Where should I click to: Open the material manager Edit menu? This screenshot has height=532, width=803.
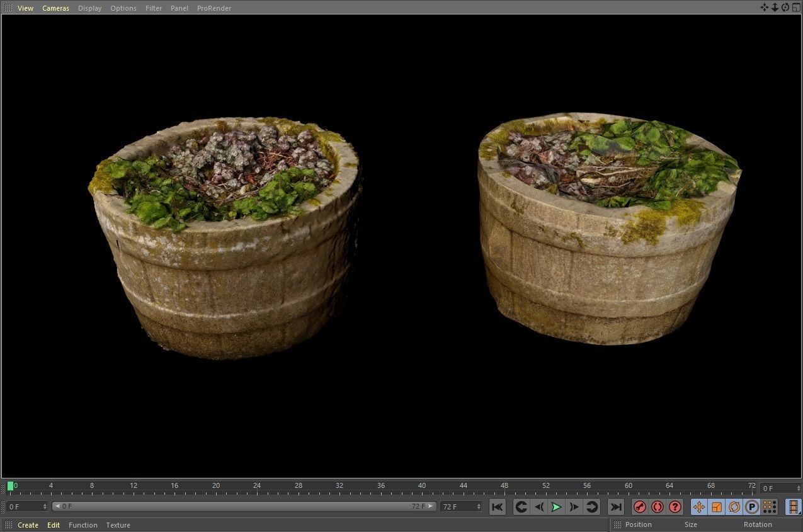54,525
